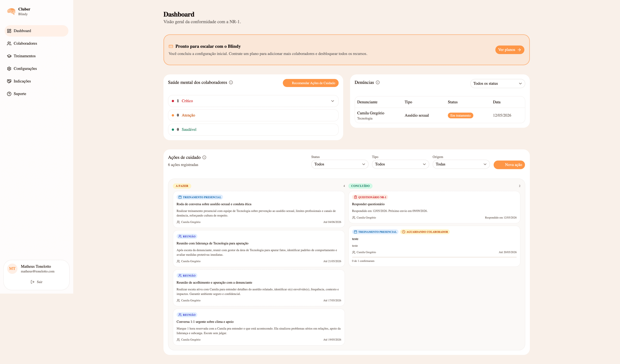Click the Denunciante column header
The height and width of the screenshot is (364, 620).
[367, 102]
